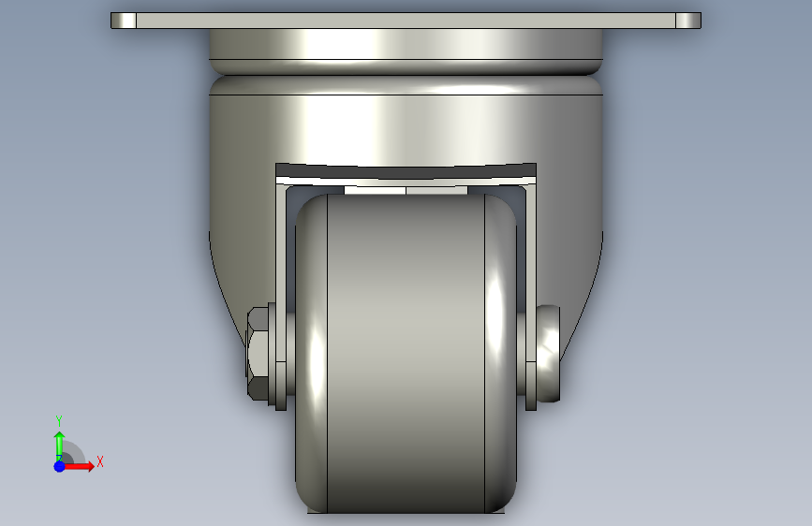
Task: Select the caster wheel tread face
Action: [x=406, y=354]
